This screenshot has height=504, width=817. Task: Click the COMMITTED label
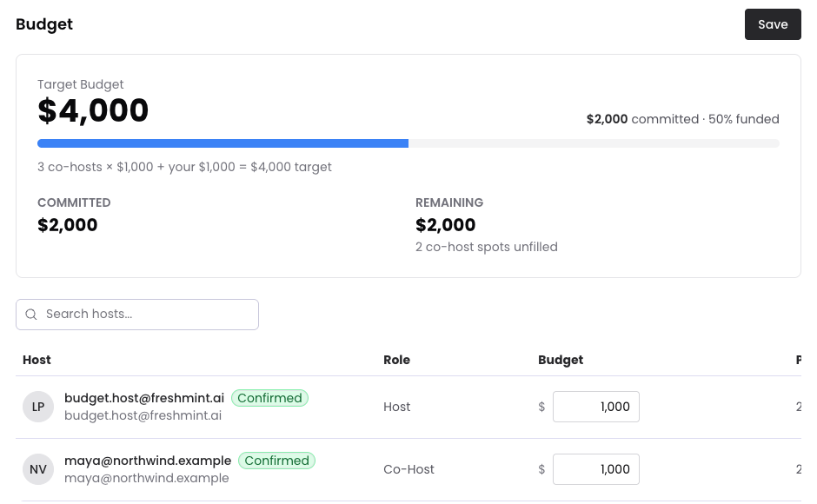pyautogui.click(x=74, y=202)
